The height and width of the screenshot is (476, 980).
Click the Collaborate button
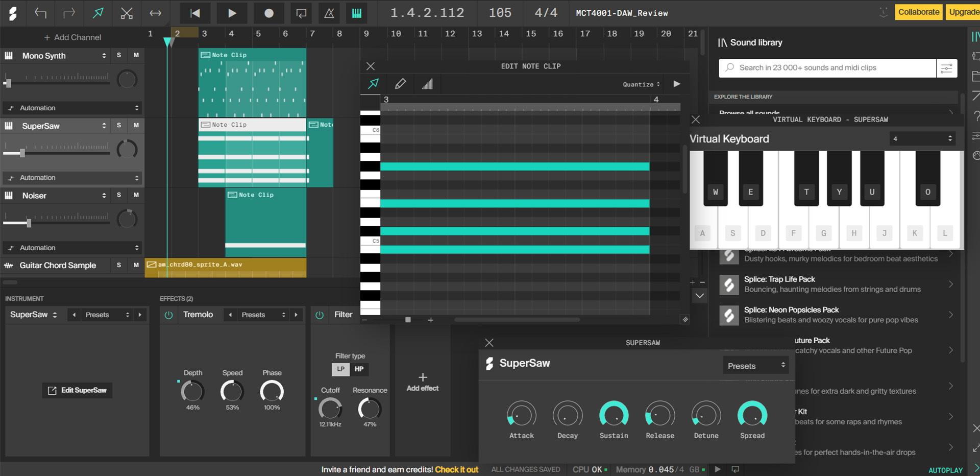[919, 12]
